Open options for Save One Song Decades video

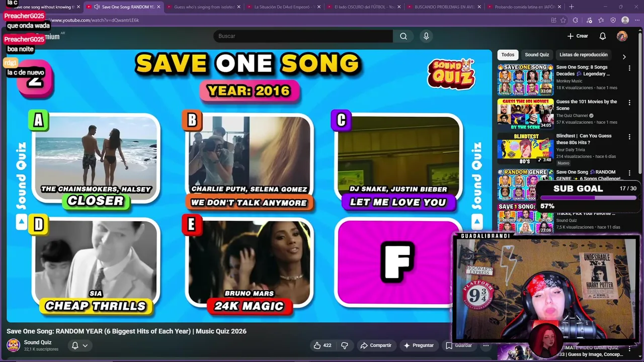[629, 68]
